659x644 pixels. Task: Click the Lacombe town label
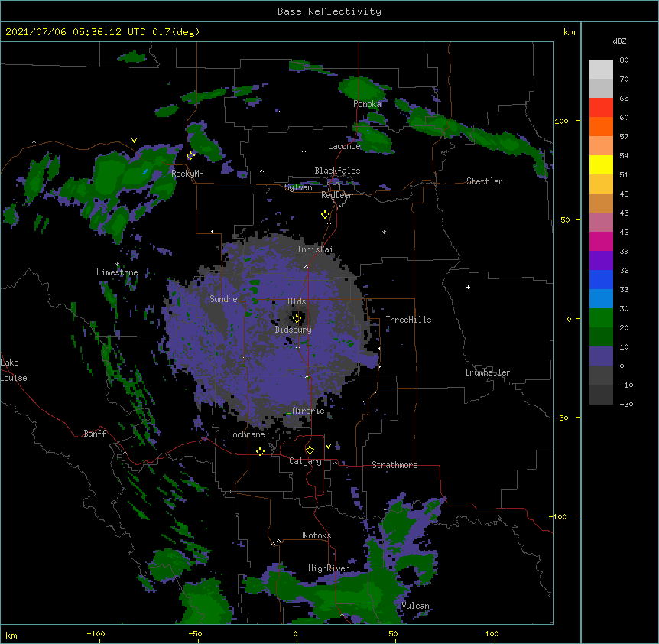point(344,146)
